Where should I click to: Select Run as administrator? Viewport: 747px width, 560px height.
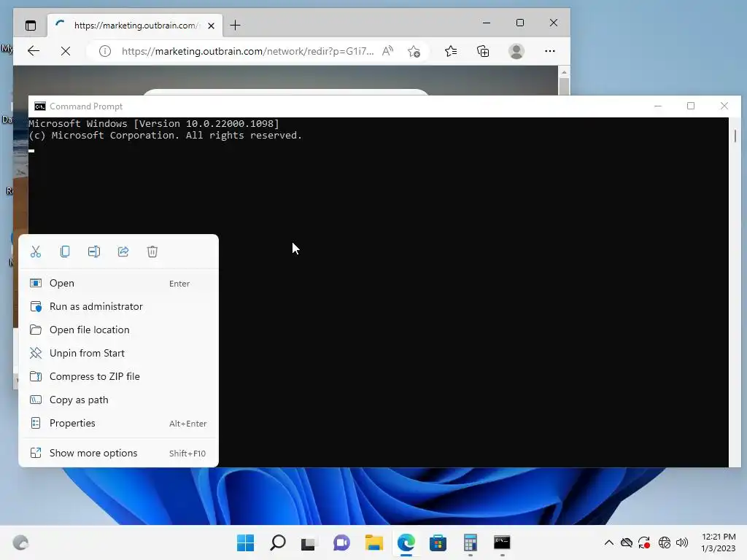click(119, 307)
